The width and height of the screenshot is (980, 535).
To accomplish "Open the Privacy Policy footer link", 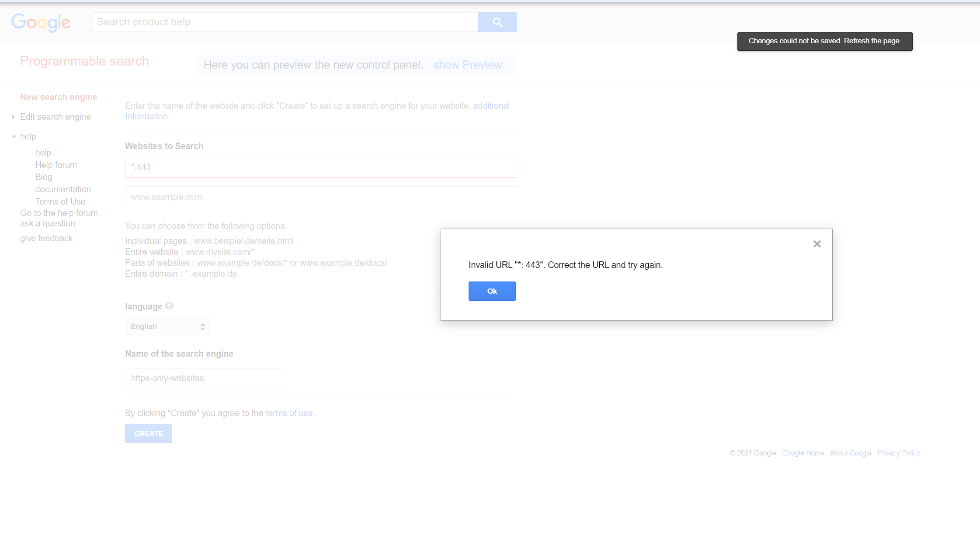I will pos(898,453).
